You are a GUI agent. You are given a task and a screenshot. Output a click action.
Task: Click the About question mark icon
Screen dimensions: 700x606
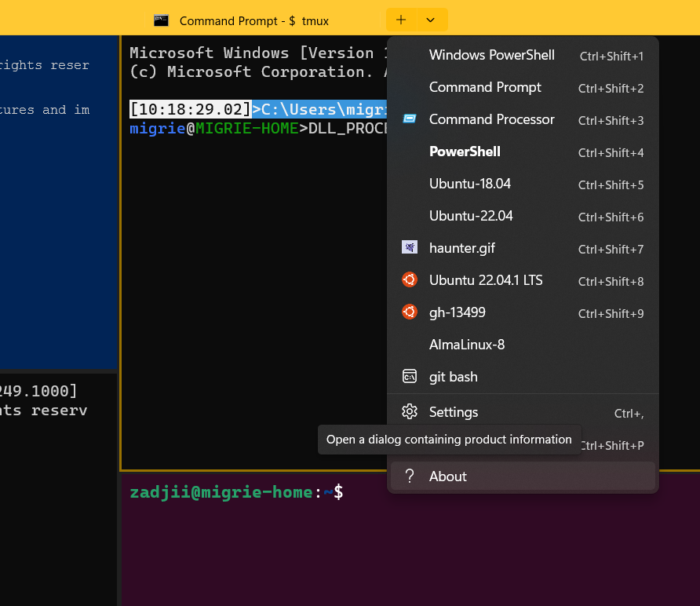tap(410, 476)
